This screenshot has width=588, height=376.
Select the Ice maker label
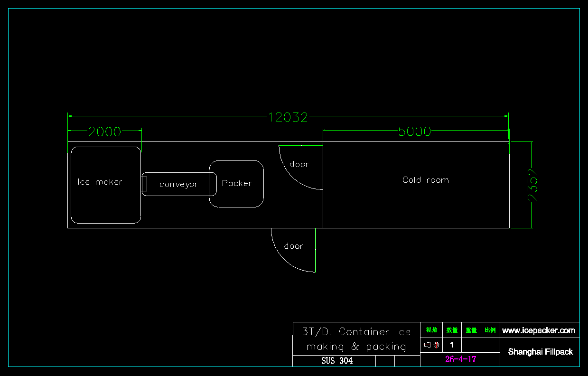coord(100,182)
